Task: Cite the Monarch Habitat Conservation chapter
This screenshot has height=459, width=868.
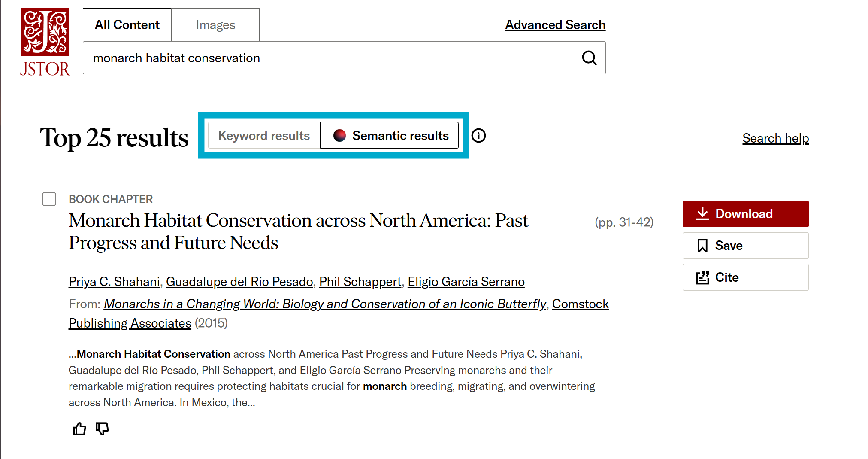Action: pos(745,277)
